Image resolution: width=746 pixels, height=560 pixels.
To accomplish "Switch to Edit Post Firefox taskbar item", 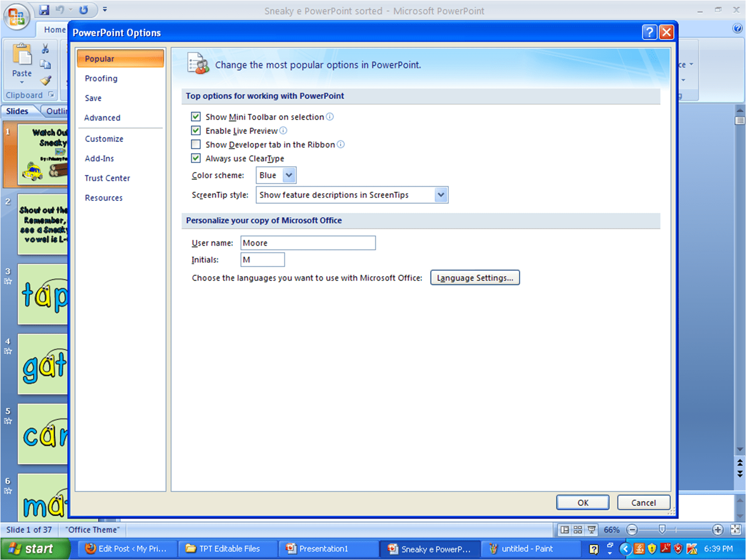I will tap(126, 549).
